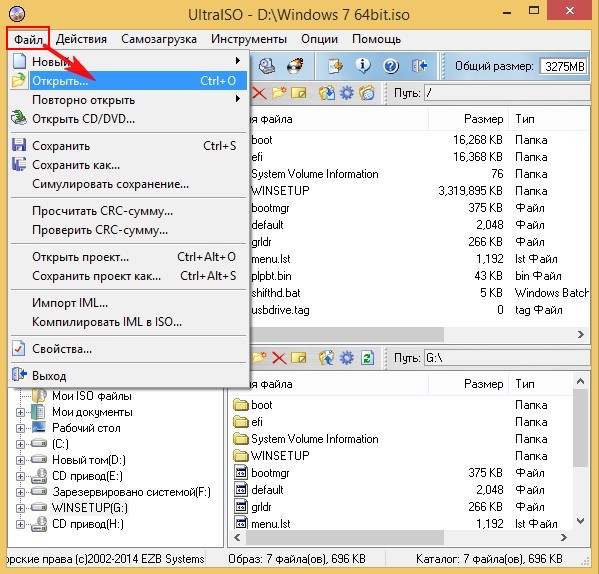Expand the Рабочий стол tree node
Viewport: 599px width, 574px height.
(20, 428)
